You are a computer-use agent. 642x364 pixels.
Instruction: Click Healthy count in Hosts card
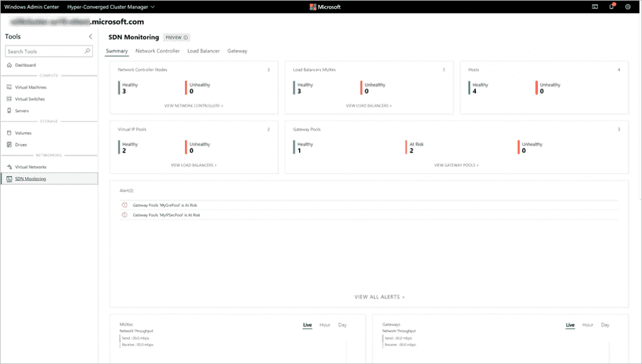475,91
